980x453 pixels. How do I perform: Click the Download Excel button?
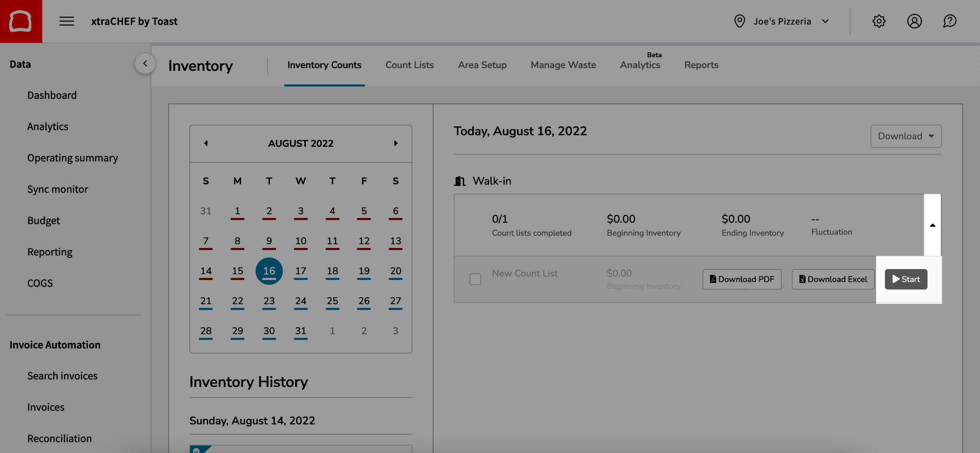[833, 279]
